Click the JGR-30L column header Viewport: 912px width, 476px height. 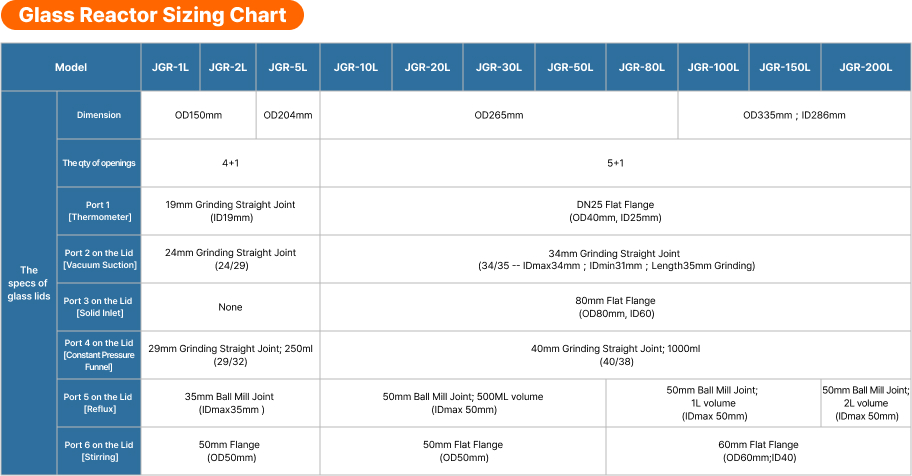(x=499, y=68)
